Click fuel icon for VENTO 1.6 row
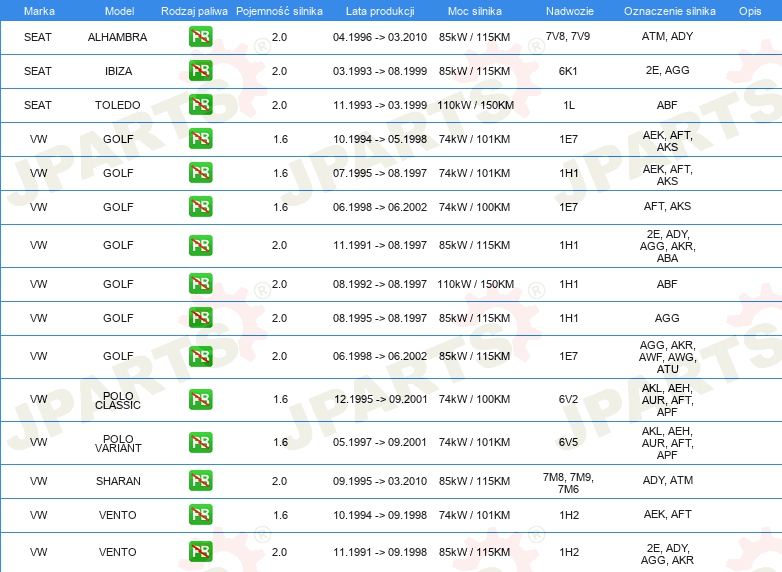The height and width of the screenshot is (572, 782). (200, 514)
